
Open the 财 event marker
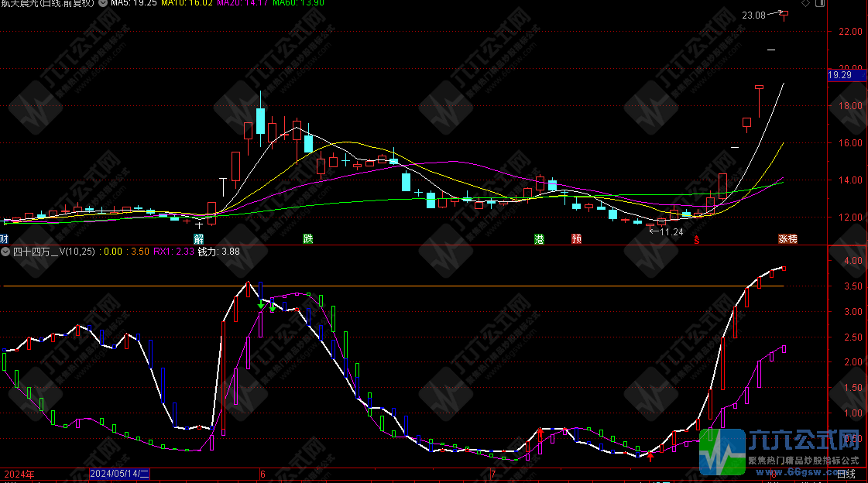(x=5, y=239)
